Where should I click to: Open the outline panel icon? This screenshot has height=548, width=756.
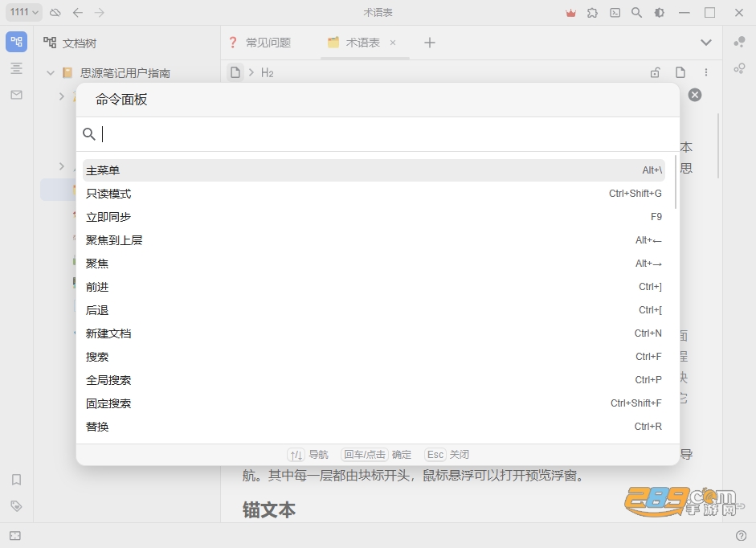pyautogui.click(x=16, y=68)
